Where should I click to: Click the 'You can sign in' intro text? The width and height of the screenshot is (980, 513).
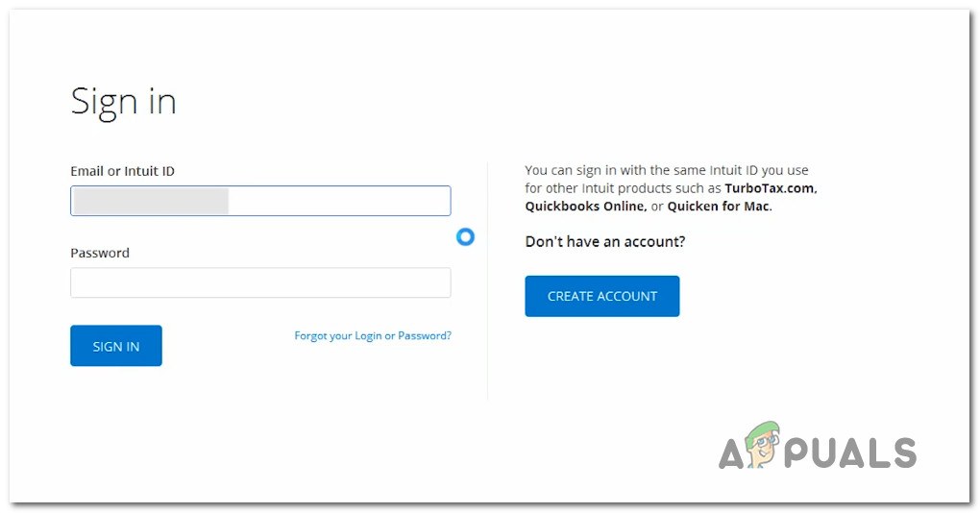[x=667, y=171]
